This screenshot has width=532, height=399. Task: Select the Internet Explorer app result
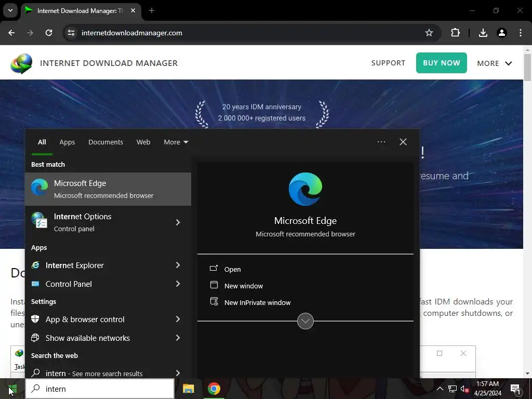108,265
